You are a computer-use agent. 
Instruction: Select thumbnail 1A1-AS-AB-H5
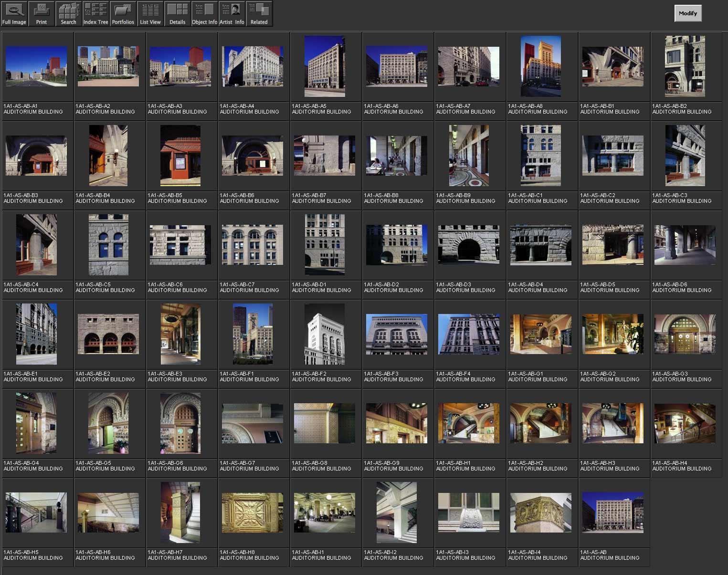[x=36, y=512]
